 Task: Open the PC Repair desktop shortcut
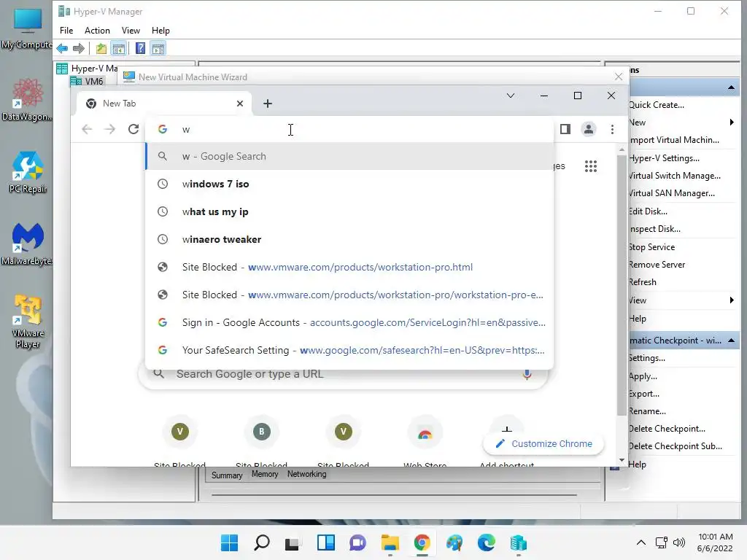click(28, 172)
